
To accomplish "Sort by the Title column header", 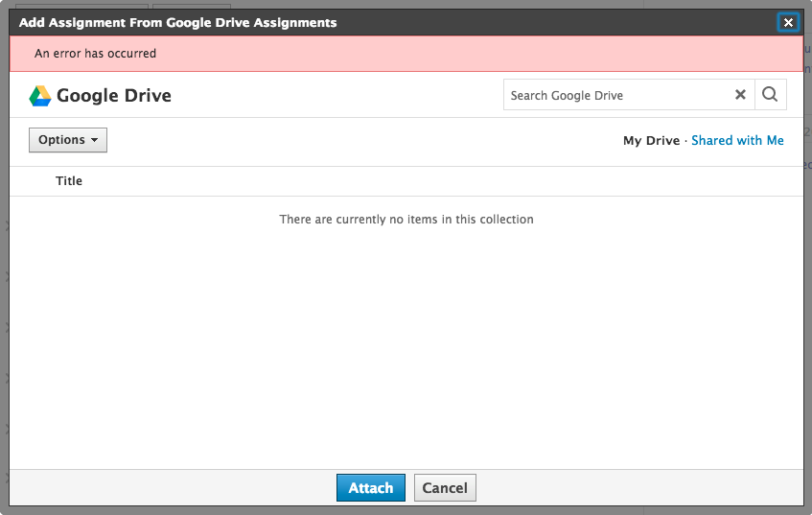I will [x=69, y=181].
